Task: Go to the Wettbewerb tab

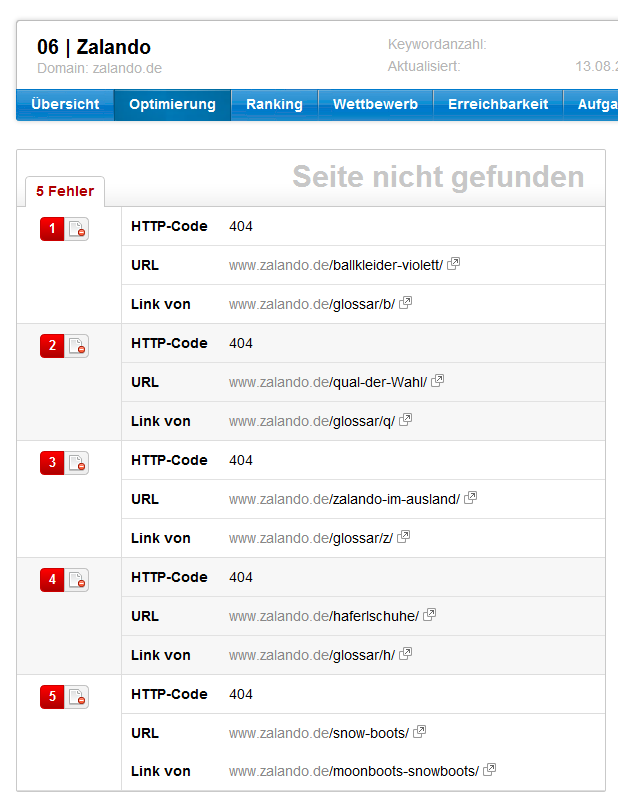Action: 375,104
